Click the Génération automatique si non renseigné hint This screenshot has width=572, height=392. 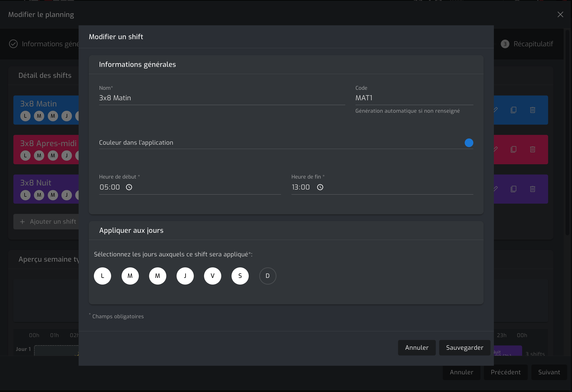pos(407,111)
